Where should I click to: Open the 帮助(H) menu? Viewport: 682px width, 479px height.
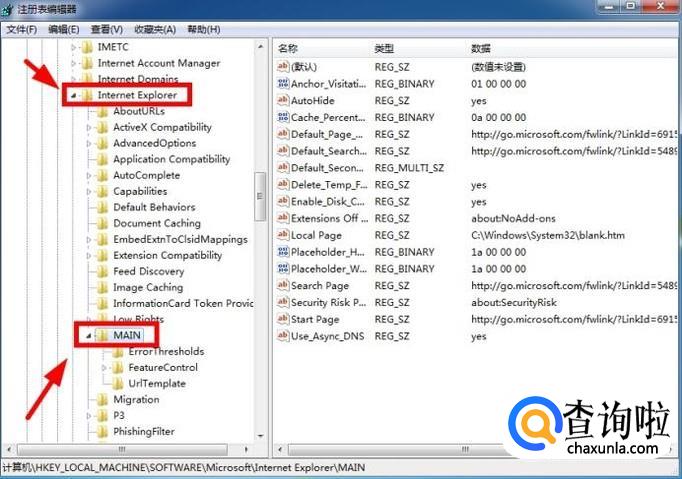coord(204,30)
